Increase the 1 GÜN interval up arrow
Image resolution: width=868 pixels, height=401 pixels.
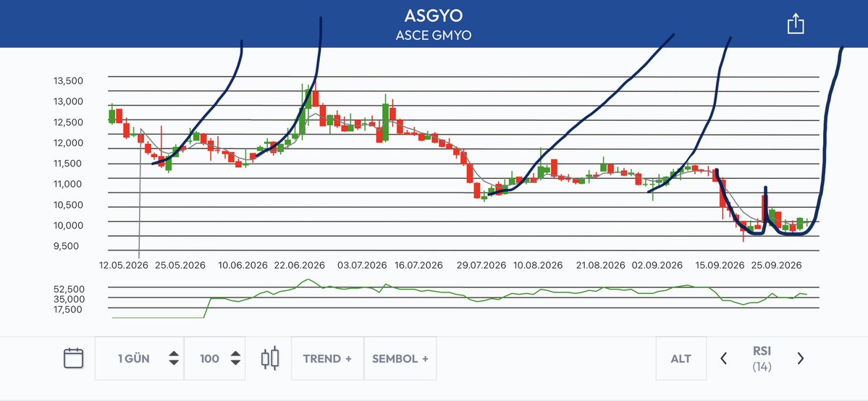coord(174,354)
